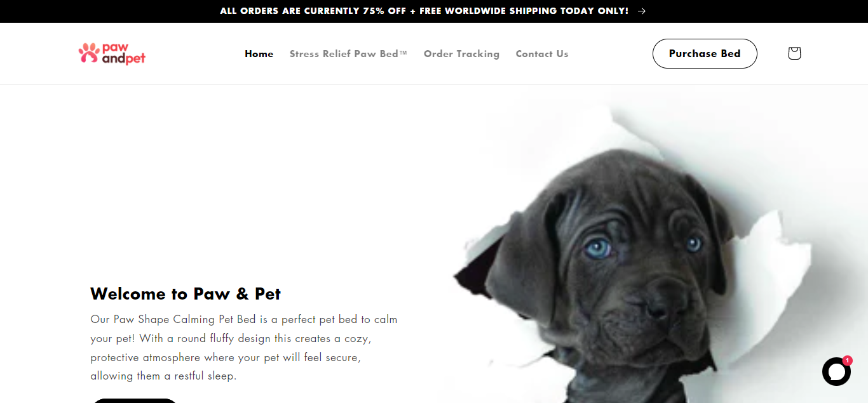
Task: Open the Order Tracking page
Action: tap(461, 54)
